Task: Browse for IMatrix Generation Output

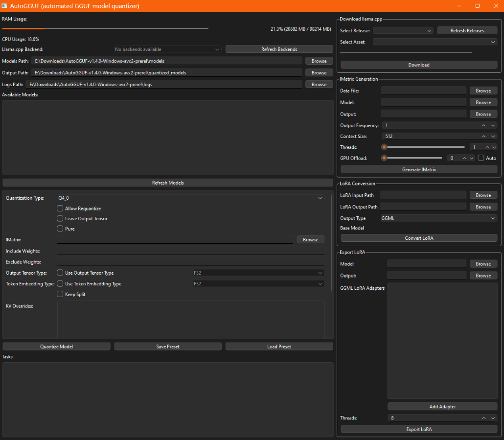Action: (x=483, y=114)
